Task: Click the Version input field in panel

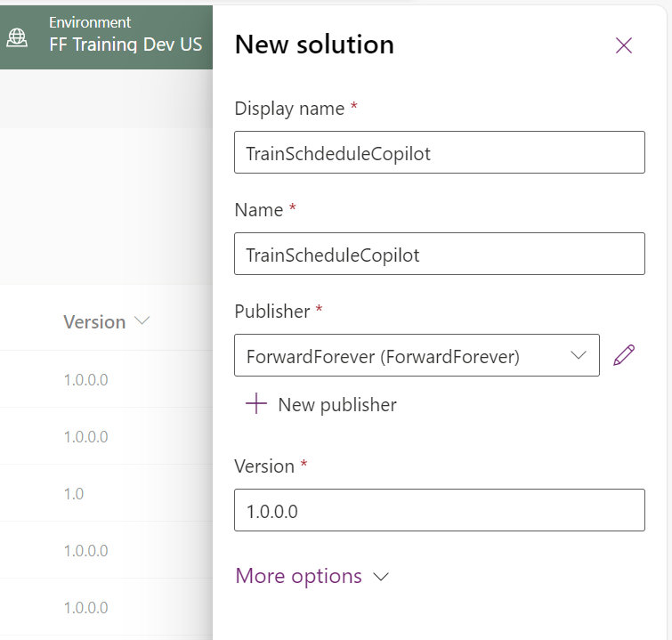Action: click(439, 511)
